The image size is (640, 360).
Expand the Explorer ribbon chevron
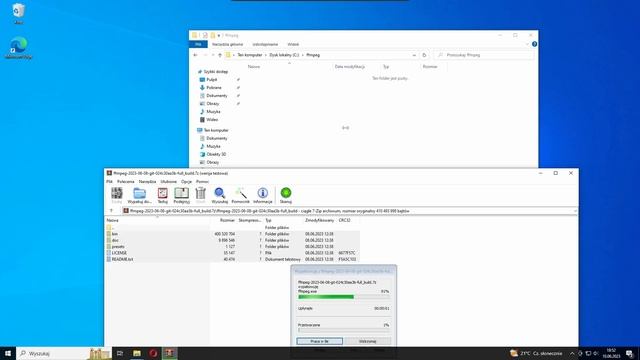(527, 44)
